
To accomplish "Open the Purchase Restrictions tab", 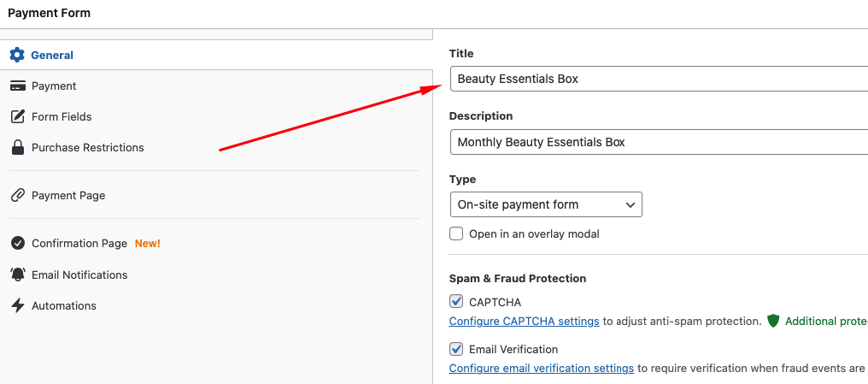I will [x=88, y=147].
